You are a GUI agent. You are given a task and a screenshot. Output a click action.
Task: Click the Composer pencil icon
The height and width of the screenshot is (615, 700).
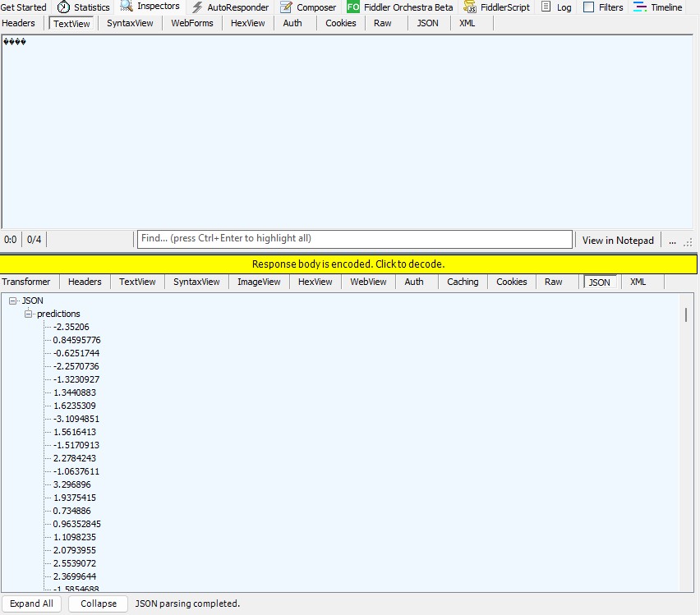286,7
